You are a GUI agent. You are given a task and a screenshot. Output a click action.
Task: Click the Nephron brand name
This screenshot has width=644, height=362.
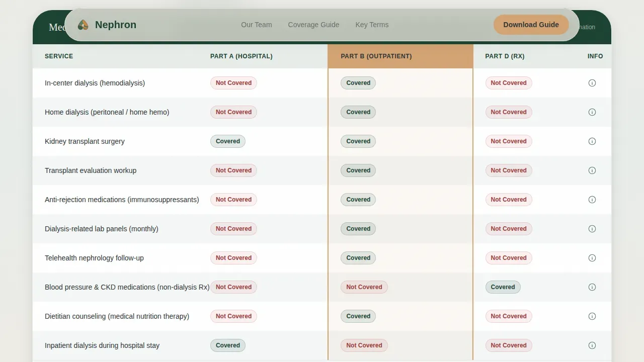[116, 25]
